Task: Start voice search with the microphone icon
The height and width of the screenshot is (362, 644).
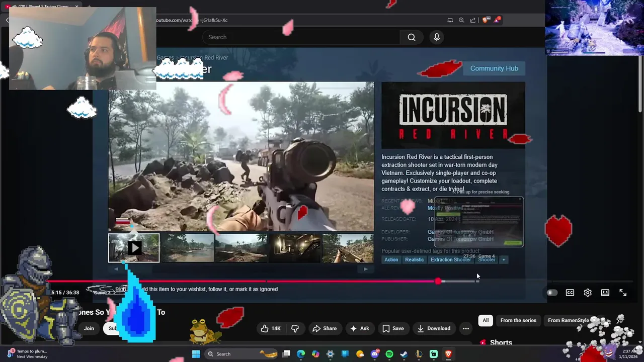Action: 437,37
